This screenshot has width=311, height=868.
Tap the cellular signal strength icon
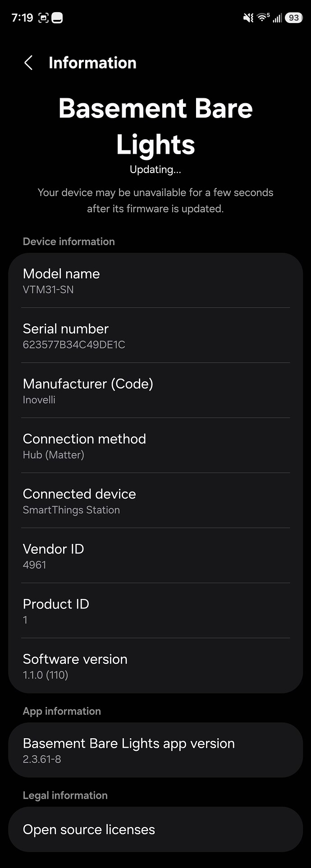pyautogui.click(x=277, y=17)
